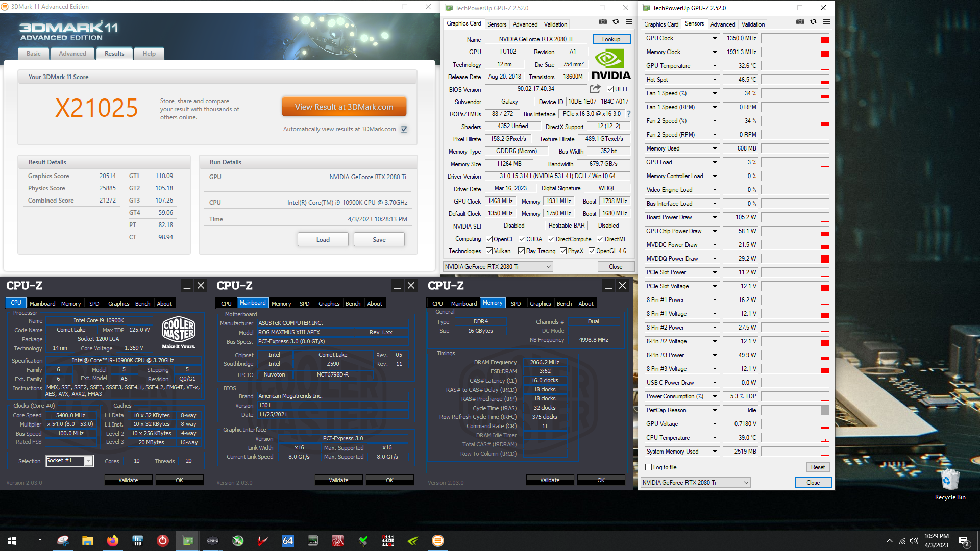Toggle the Ray Tracing checkbox
The height and width of the screenshot is (551, 980).
[521, 251]
